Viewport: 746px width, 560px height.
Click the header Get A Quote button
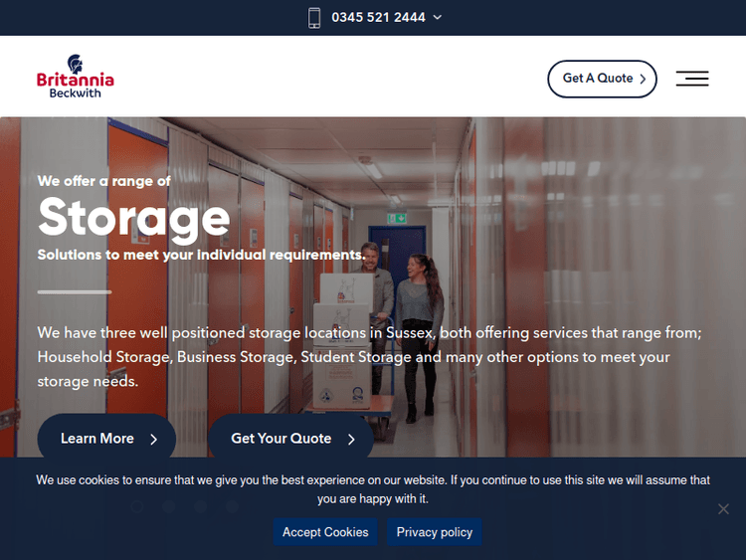point(602,79)
